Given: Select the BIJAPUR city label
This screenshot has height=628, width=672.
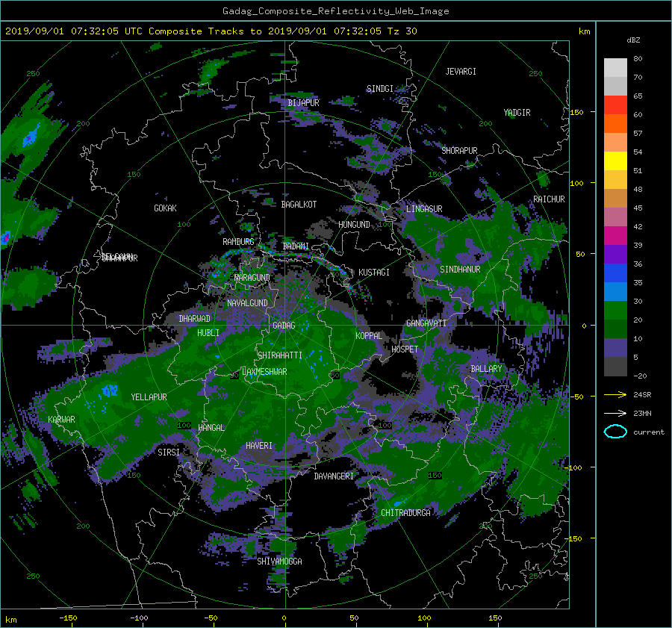Looking at the screenshot, I should 303,103.
